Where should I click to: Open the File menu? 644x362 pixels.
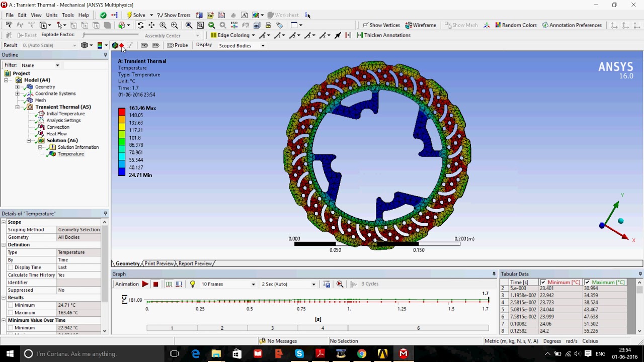coord(10,15)
